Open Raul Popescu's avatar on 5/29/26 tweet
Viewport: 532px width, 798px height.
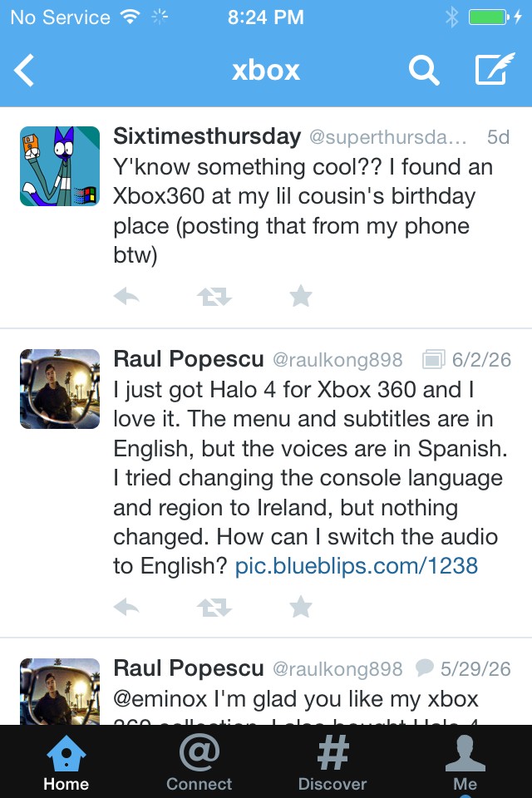[60, 691]
